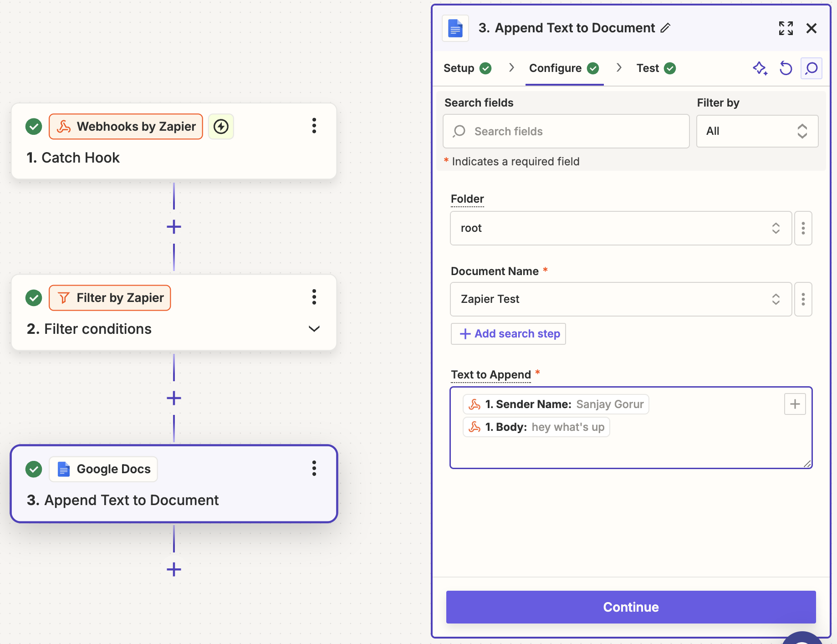Open Filter conditions step three-dot menu

[x=314, y=297]
